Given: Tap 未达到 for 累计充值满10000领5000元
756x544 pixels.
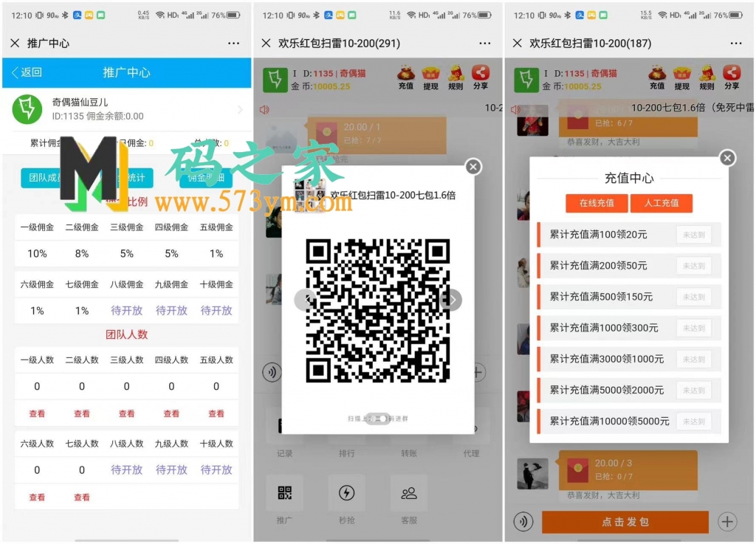Looking at the screenshot, I should pos(694,421).
